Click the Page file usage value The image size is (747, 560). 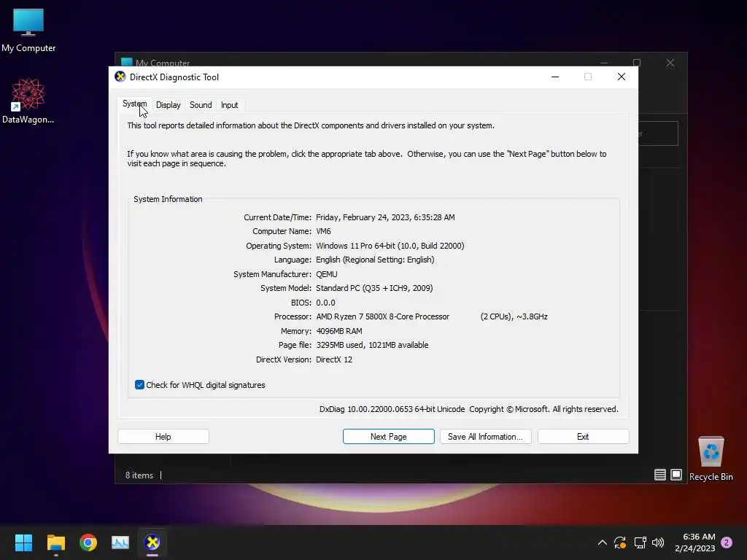[372, 345]
